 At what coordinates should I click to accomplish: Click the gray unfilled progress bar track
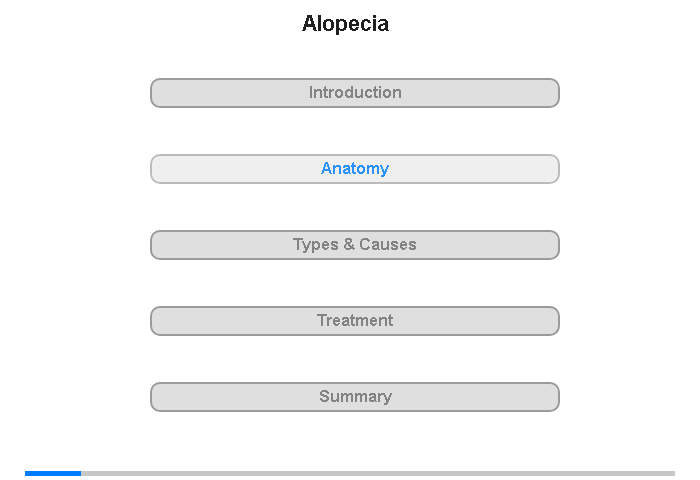(x=378, y=473)
